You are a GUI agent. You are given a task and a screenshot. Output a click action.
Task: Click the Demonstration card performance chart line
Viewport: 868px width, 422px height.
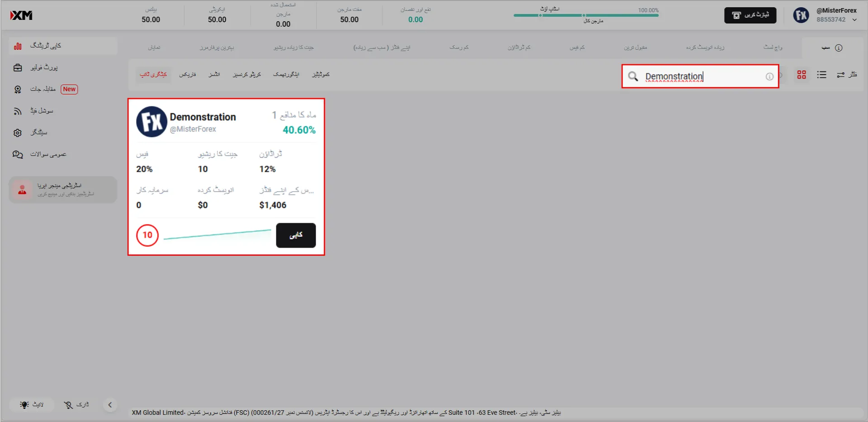[x=217, y=234]
